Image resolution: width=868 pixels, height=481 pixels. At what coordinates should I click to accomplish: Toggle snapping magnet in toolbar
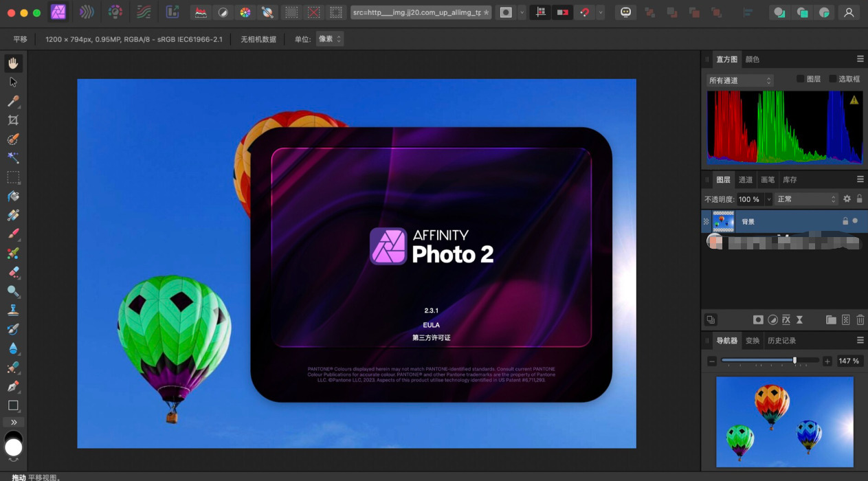(585, 12)
